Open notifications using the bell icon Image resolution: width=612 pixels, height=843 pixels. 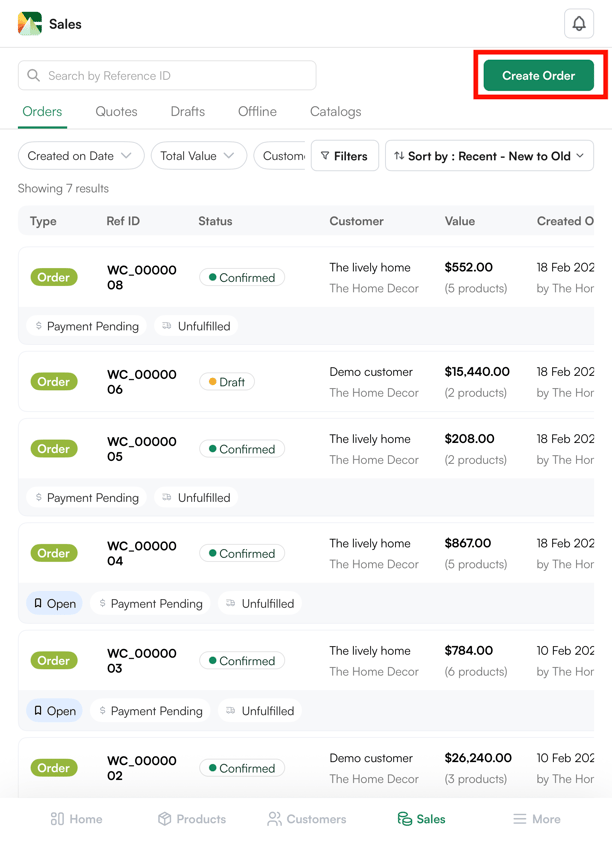pyautogui.click(x=579, y=23)
